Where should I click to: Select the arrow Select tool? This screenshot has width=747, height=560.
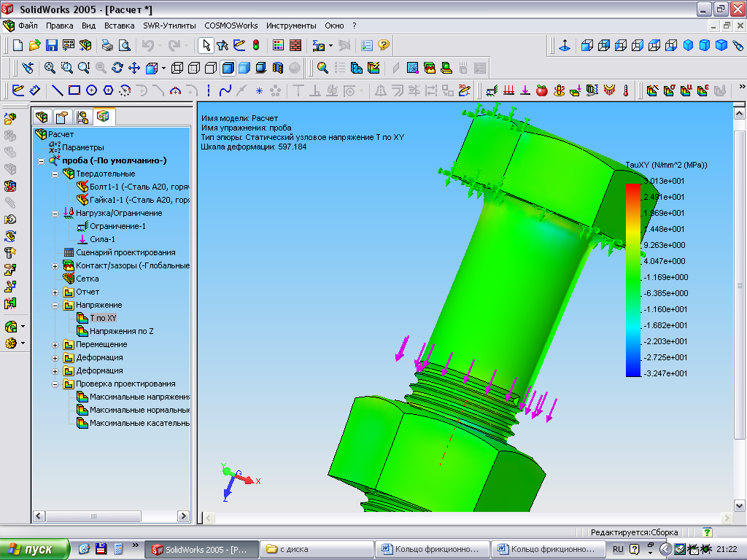point(206,45)
